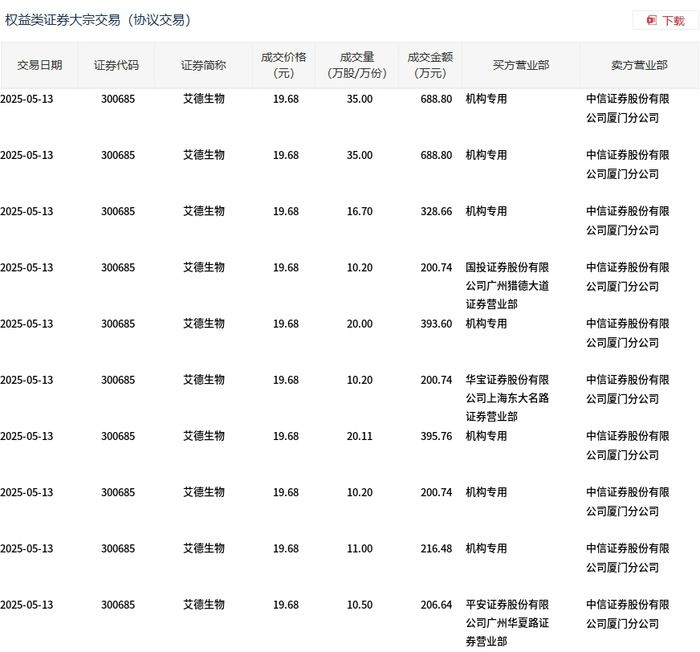Image resolution: width=700 pixels, height=652 pixels.
Task: Select the volume cell 10.50
Action: 360,605
